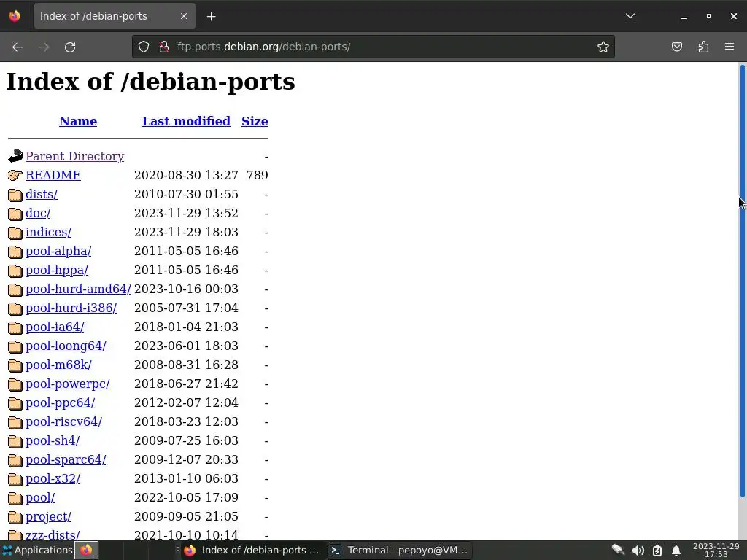This screenshot has height=560, width=747.
Task: Switch to the Terminal taskbar window
Action: (x=400, y=551)
